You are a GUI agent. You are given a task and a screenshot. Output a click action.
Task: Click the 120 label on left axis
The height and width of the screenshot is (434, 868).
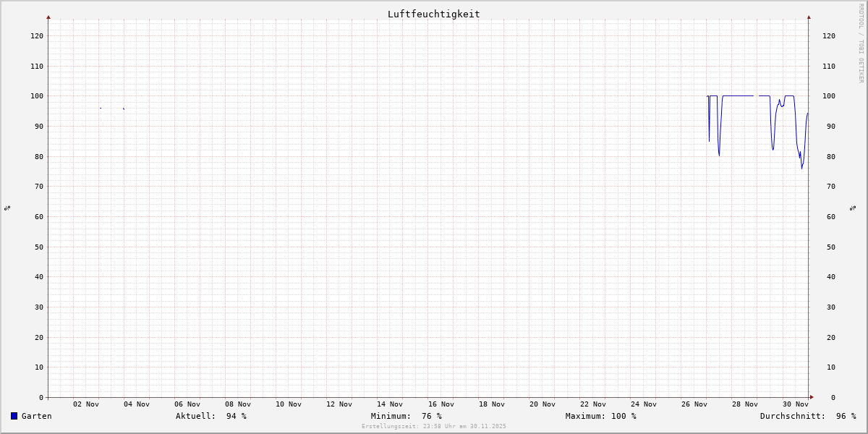coord(37,35)
